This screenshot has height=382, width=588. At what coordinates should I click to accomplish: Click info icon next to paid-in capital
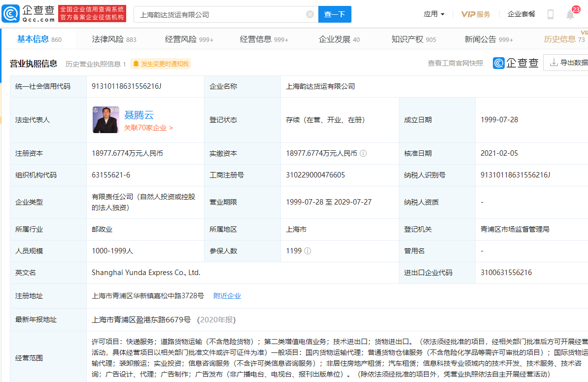coord(363,153)
